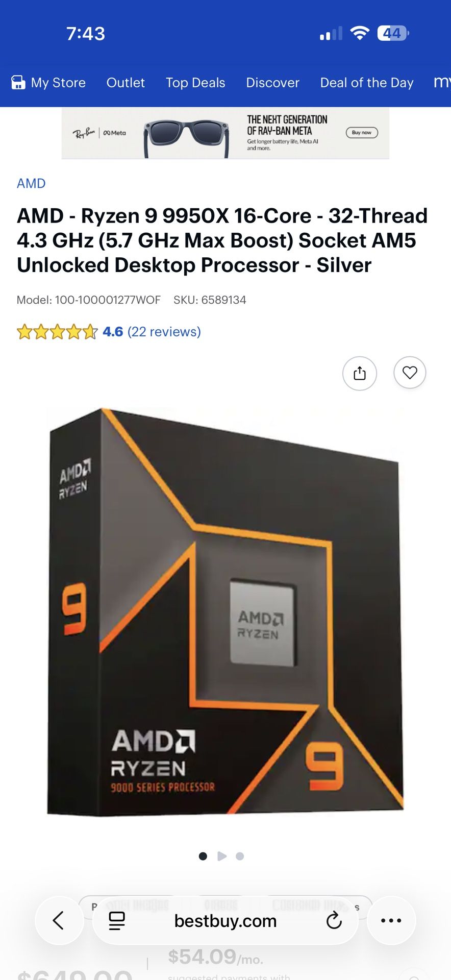Image resolution: width=451 pixels, height=980 pixels.
Task: Select the first image carousel dot
Action: (203, 856)
